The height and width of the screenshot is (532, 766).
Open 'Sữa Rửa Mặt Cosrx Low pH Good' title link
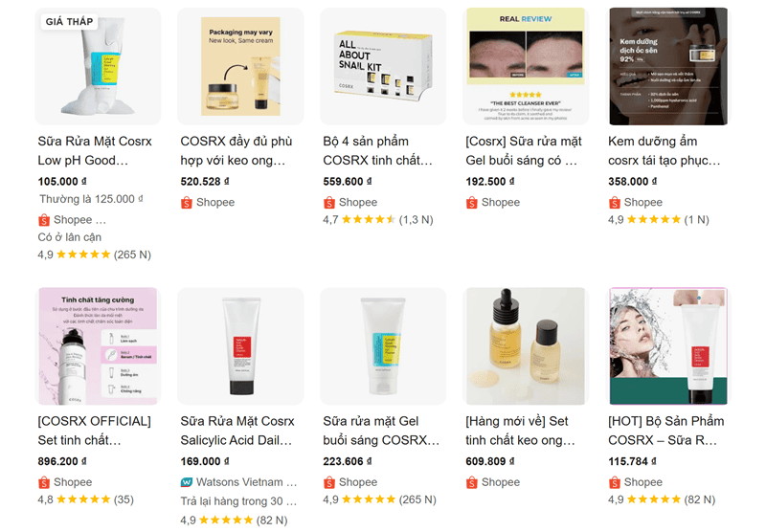tap(96, 150)
